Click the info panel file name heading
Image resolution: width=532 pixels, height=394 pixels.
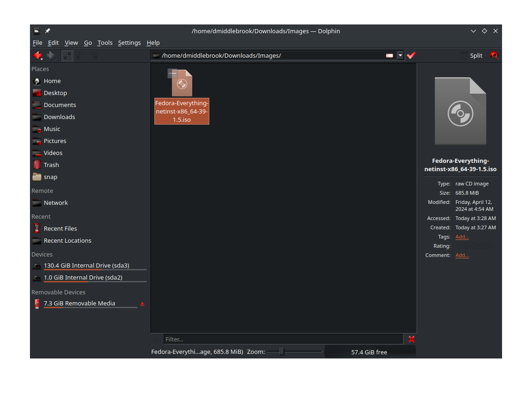coord(461,165)
